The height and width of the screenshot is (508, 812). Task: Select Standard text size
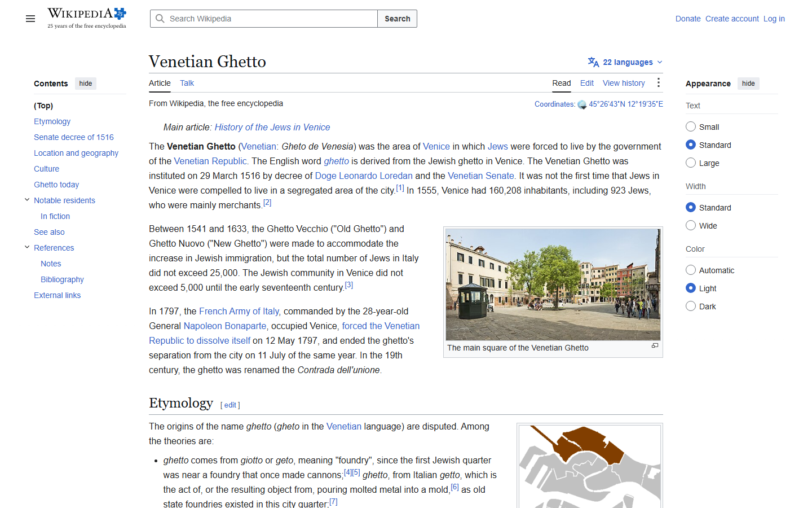(691, 145)
